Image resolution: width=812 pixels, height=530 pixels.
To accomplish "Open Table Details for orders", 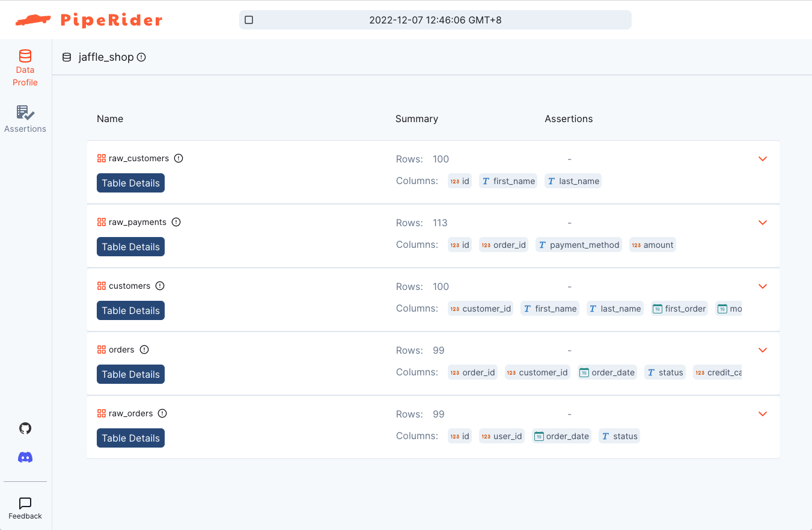I will 130,374.
